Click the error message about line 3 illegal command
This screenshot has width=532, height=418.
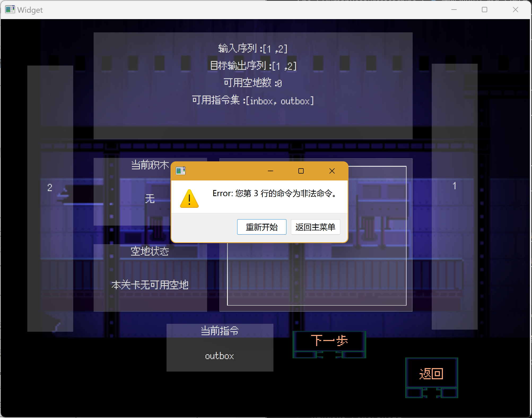click(275, 193)
